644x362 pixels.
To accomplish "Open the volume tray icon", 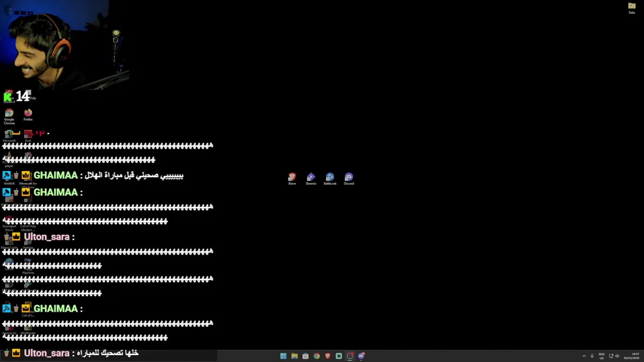I will pos(617,356).
